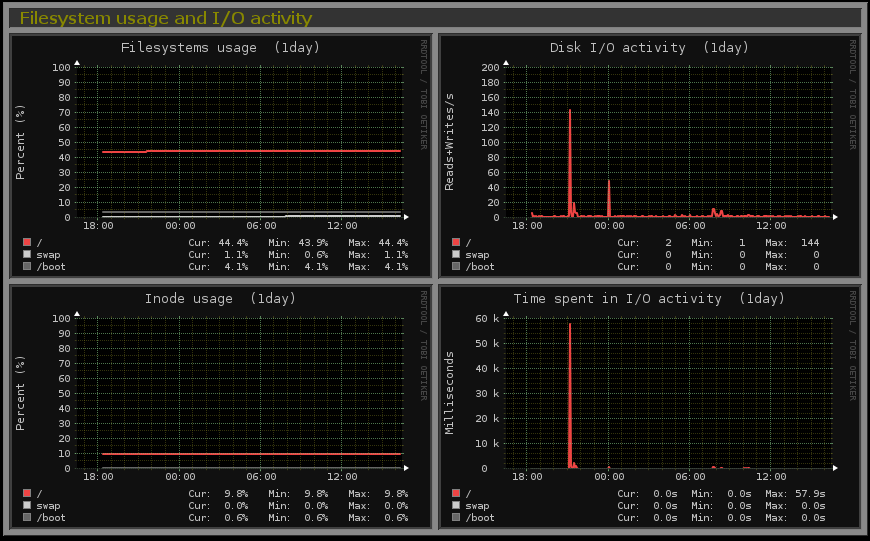Click the 'swap' legend label in Disk I/O
This screenshot has width=870, height=541.
[477, 255]
